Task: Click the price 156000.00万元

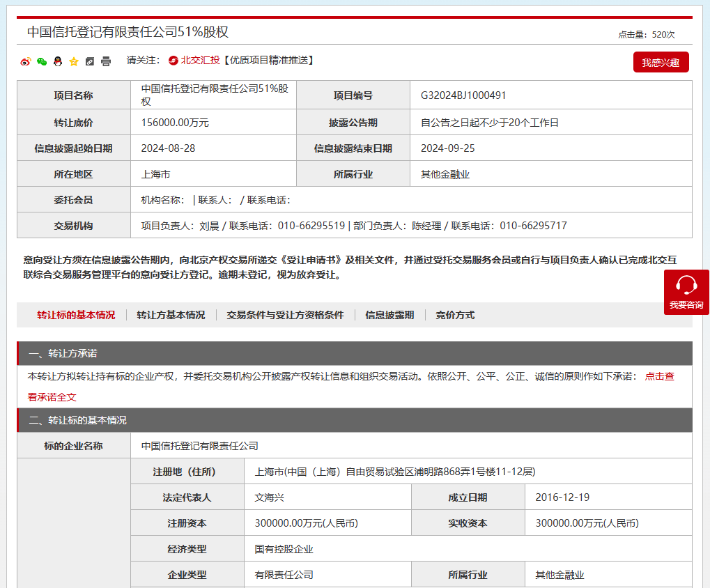Action: click(175, 123)
